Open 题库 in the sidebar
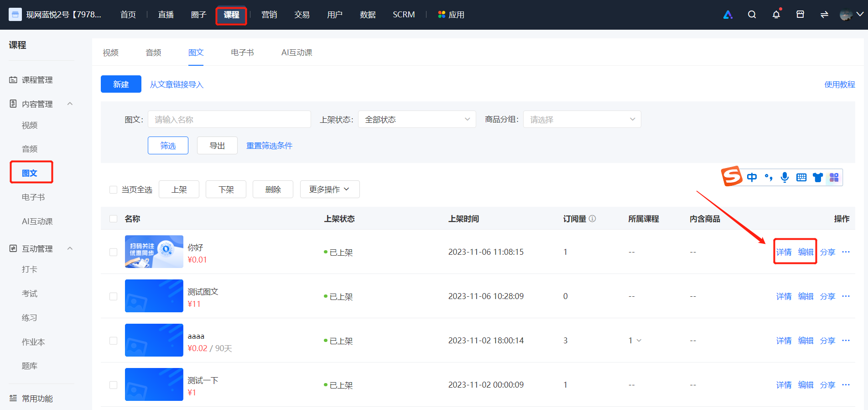Viewport: 868px width, 410px height. (30, 366)
